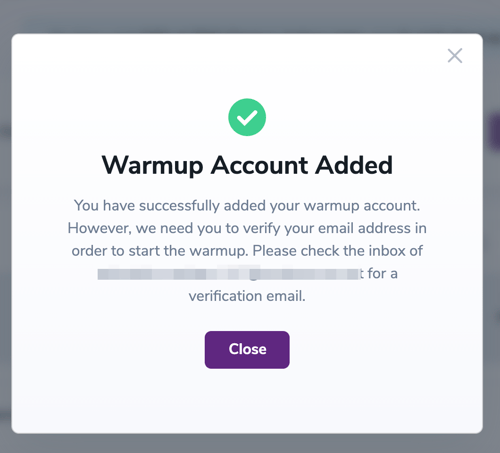Viewport: 500px width, 453px height.
Task: Click the line starting with "However, we need"
Action: pos(247,228)
